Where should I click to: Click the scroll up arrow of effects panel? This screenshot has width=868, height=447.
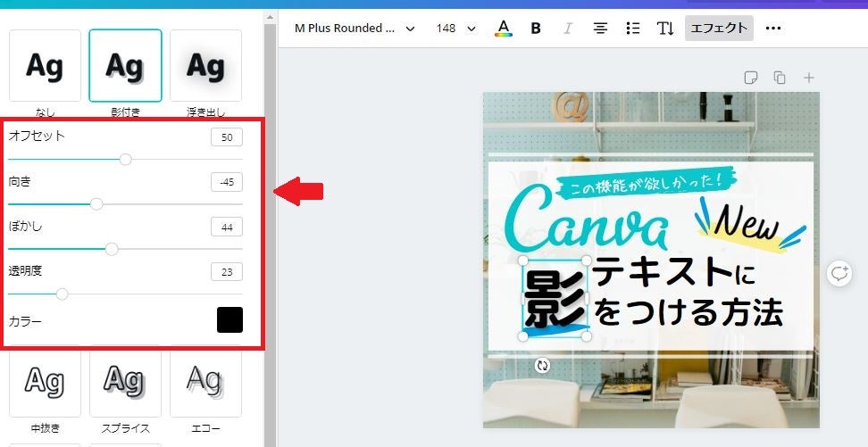tap(270, 17)
